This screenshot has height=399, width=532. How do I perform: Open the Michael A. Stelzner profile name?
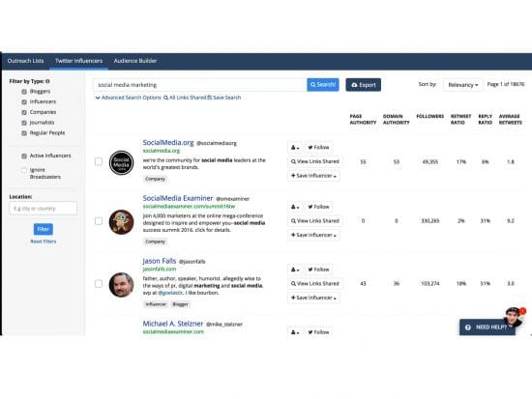[x=173, y=324]
